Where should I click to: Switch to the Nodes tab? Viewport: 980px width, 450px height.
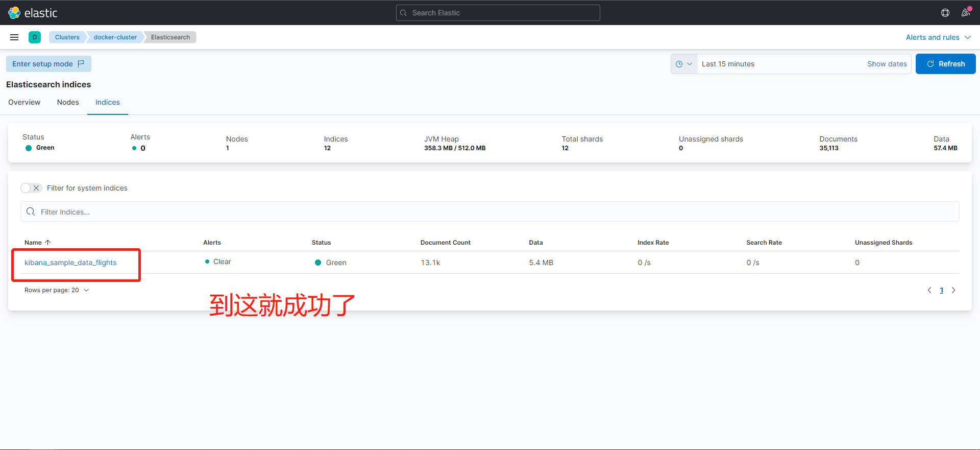(68, 102)
